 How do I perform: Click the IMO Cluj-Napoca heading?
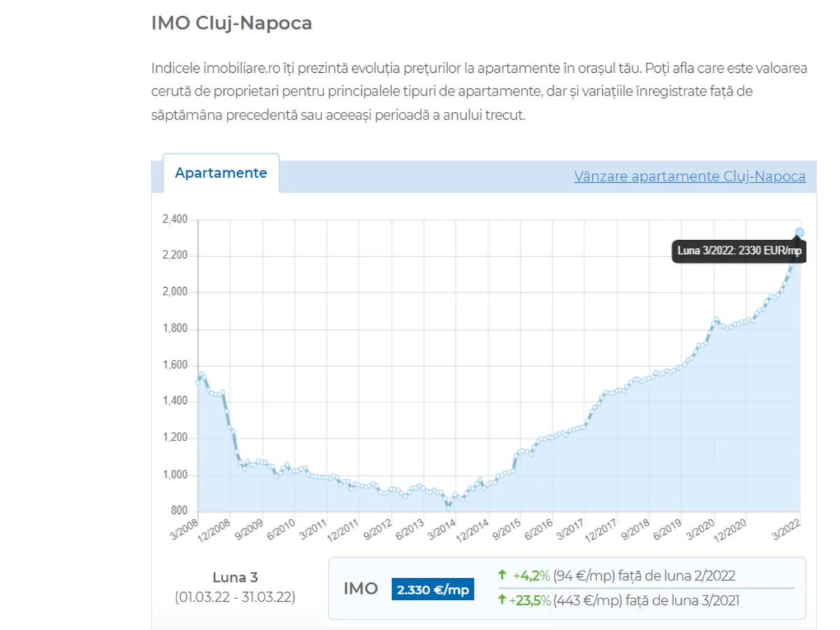(x=232, y=23)
